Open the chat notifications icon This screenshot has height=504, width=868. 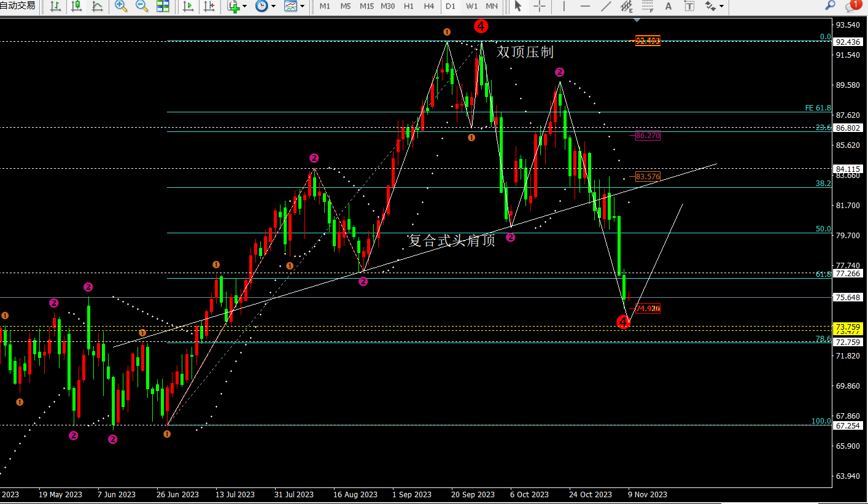852,6
